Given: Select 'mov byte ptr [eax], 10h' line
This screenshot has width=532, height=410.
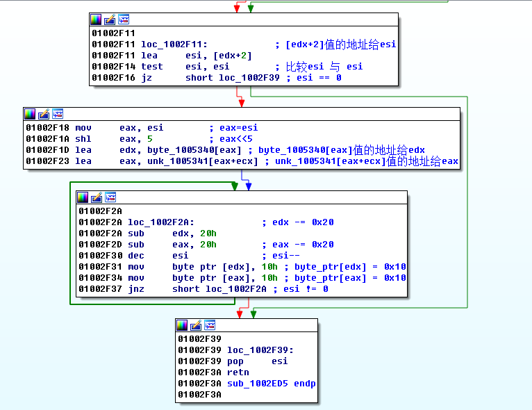Looking at the screenshot, I should coord(203,278).
